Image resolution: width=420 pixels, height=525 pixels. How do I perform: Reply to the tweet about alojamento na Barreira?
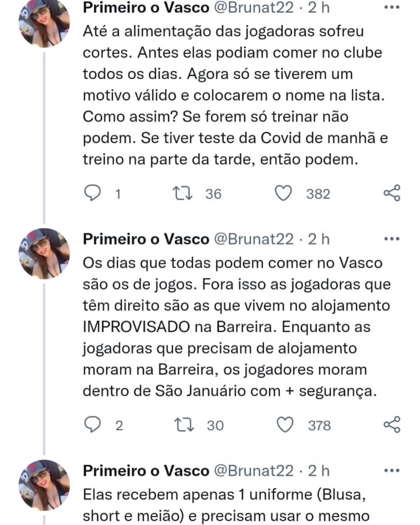click(x=93, y=425)
